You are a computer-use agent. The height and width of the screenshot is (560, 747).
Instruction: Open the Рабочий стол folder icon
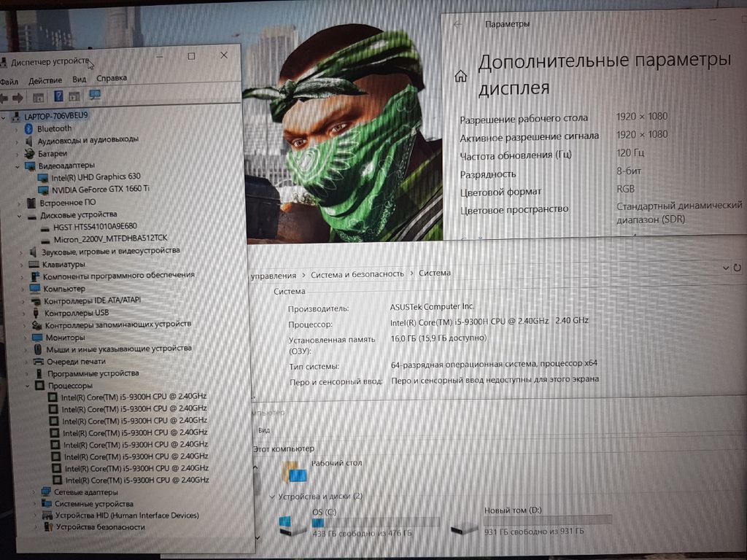click(x=295, y=472)
